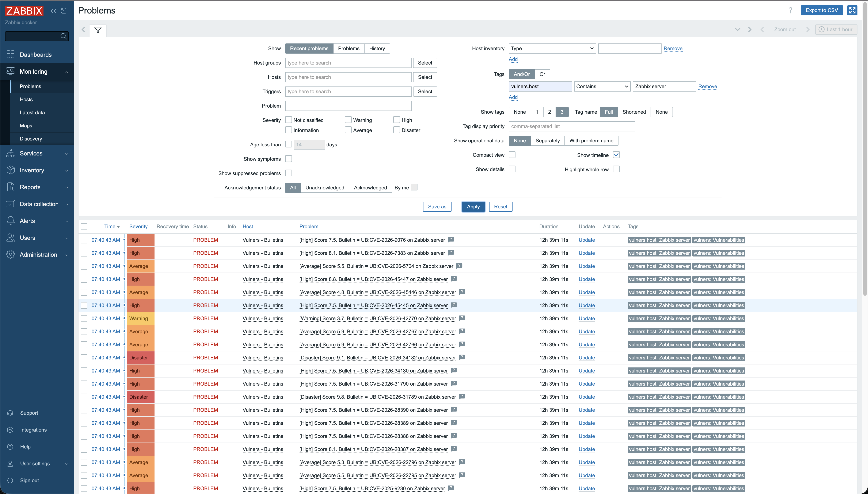The height and width of the screenshot is (494, 868).
Task: Expand the Administration menu section
Action: tap(66, 255)
